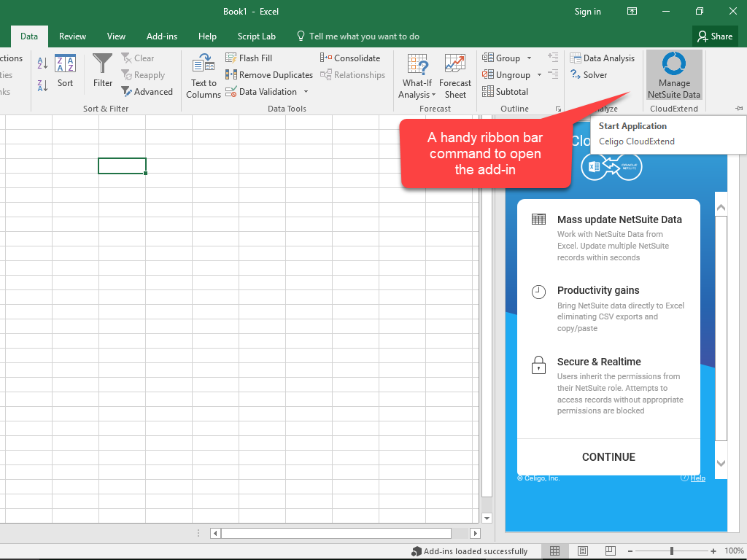
Task: Click the 'Productivity gains' heading
Action: click(x=598, y=290)
